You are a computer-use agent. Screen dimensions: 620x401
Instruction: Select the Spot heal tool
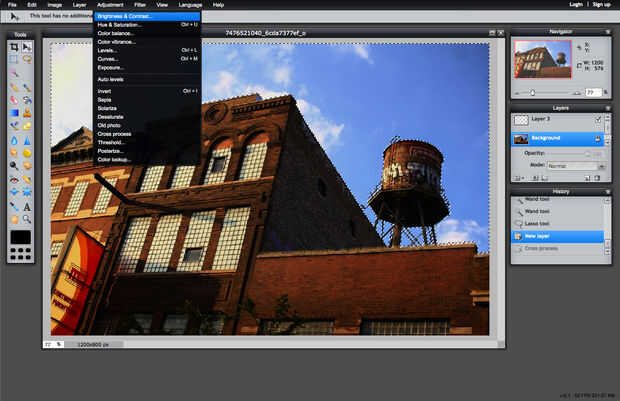[x=27, y=180]
